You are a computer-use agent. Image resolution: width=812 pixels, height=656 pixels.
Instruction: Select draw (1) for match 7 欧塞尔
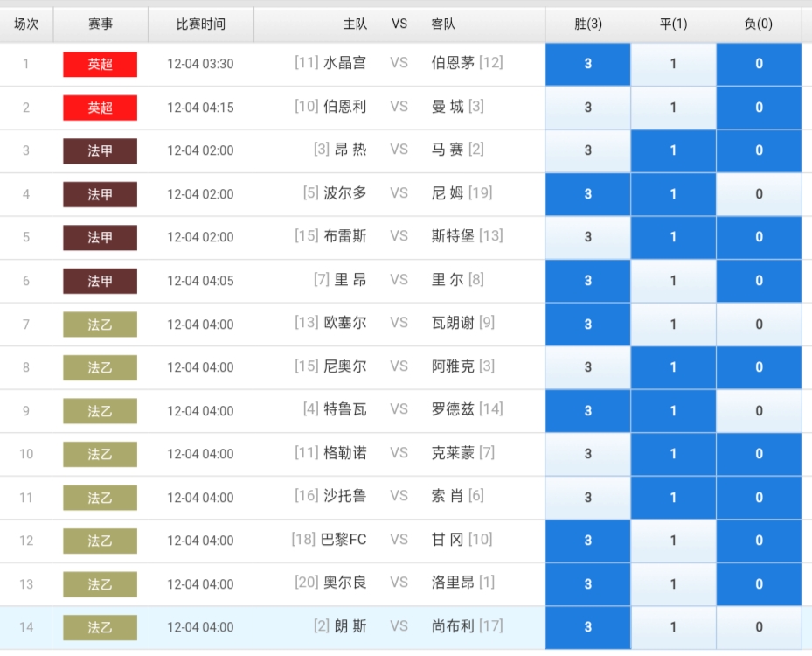click(x=673, y=325)
